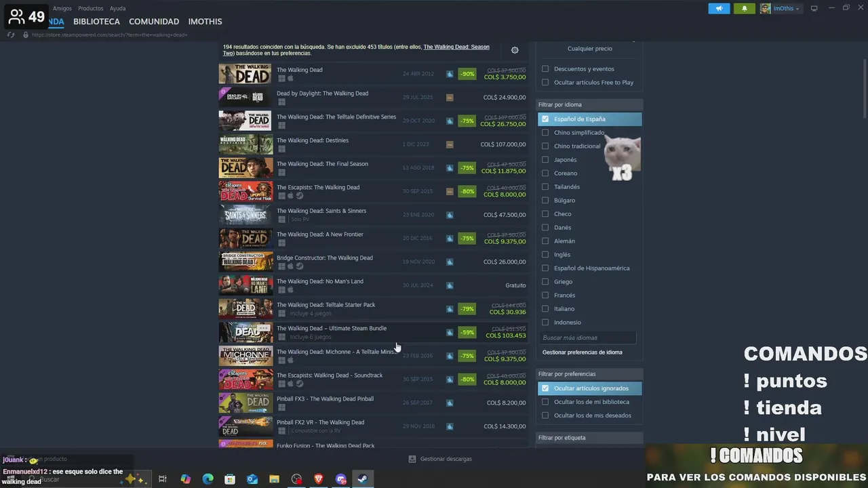This screenshot has height=488, width=868.
Task: Click Gestionar preferencias de idioma link
Action: (582, 352)
